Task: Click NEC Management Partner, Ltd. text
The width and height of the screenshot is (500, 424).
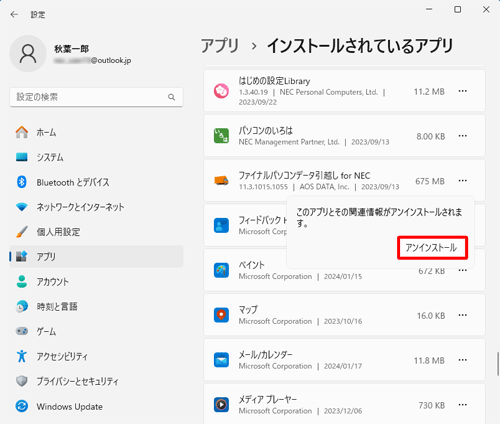Action: click(289, 142)
